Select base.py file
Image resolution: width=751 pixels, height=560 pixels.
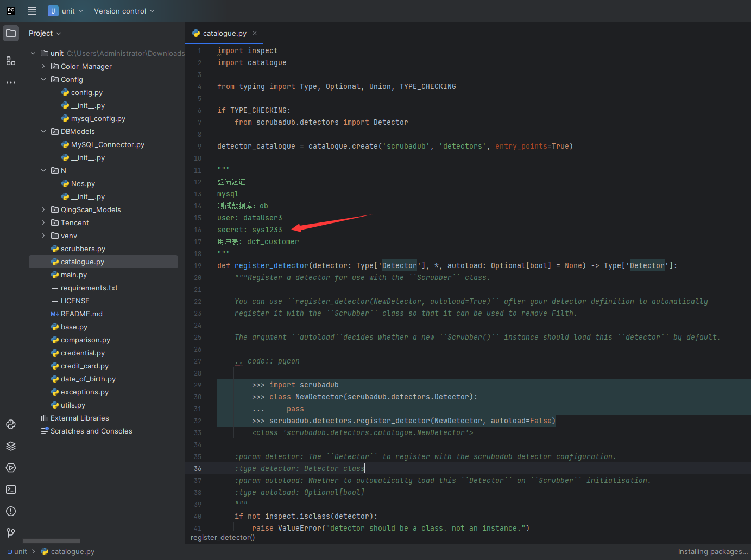[x=69, y=327]
